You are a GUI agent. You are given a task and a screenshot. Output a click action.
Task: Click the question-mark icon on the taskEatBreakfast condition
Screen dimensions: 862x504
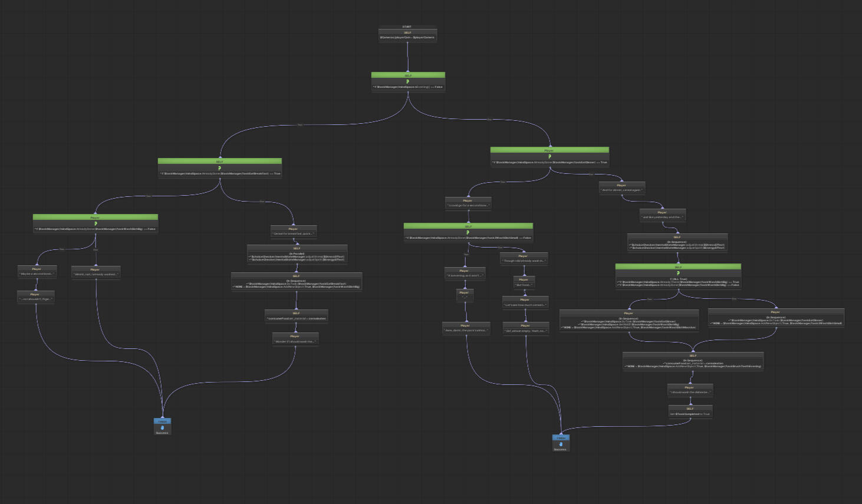[x=219, y=168]
